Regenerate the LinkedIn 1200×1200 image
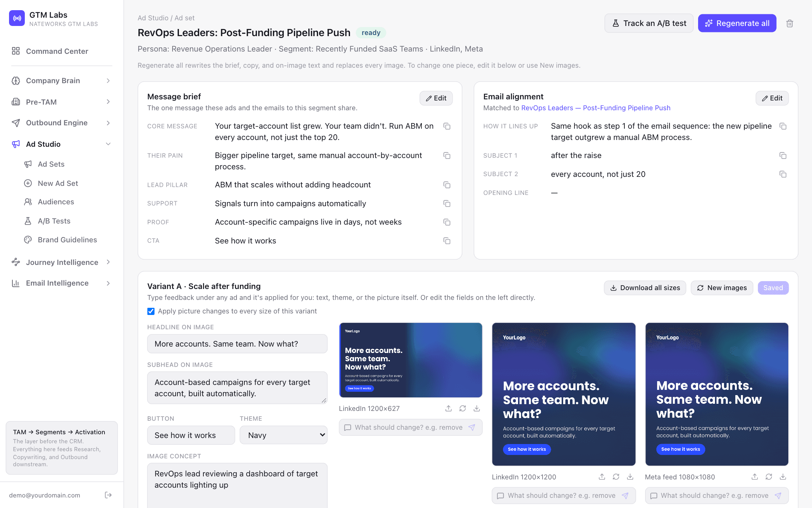This screenshot has height=508, width=812. pos(616,477)
